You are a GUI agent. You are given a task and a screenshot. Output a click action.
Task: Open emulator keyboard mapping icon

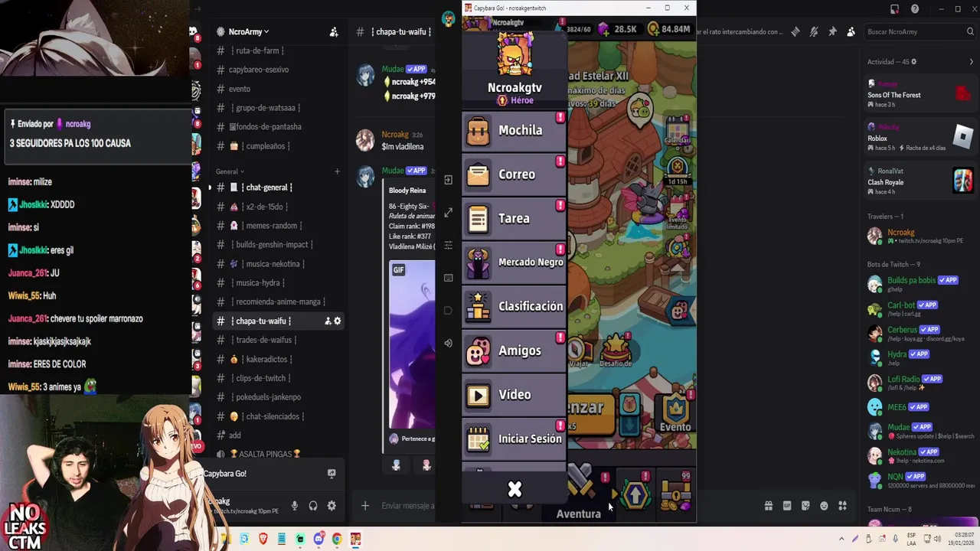pyautogui.click(x=449, y=278)
